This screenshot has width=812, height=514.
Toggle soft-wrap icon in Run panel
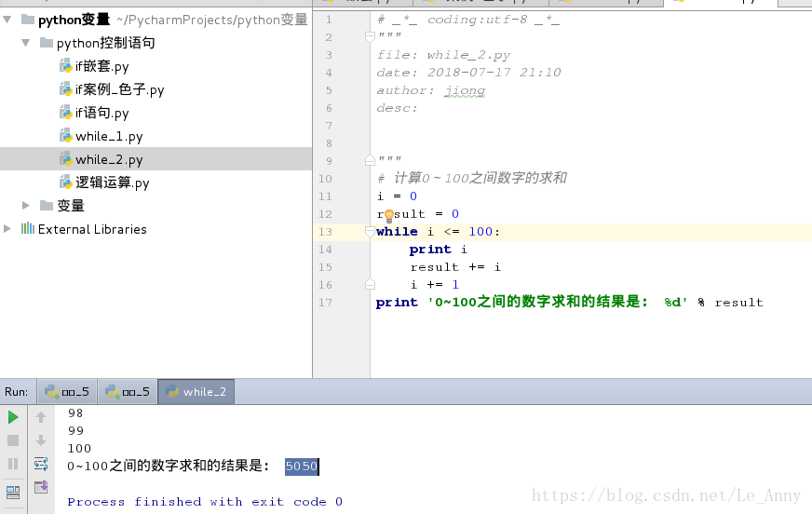point(41,464)
